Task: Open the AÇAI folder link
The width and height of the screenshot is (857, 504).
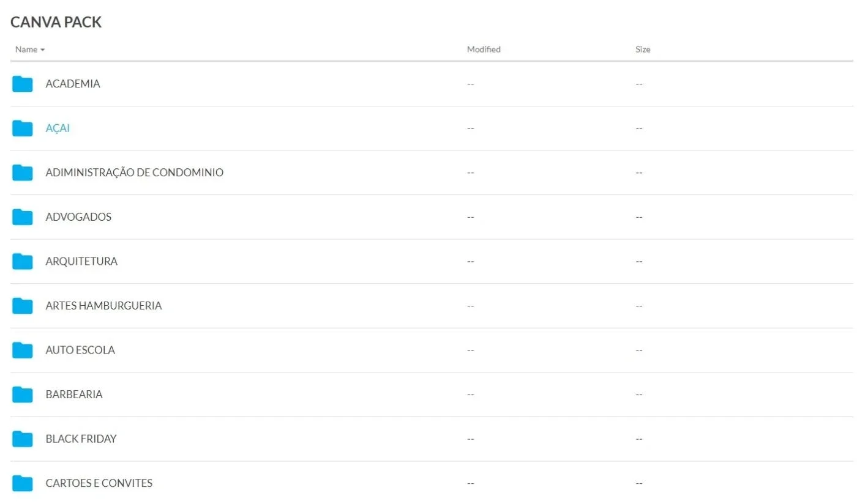Action: [58, 128]
